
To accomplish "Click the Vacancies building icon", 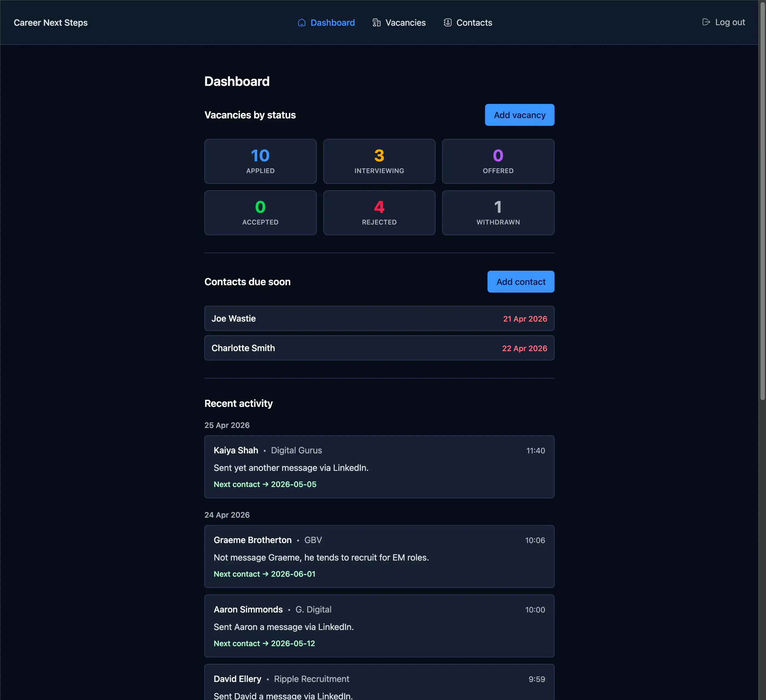I will 376,23.
